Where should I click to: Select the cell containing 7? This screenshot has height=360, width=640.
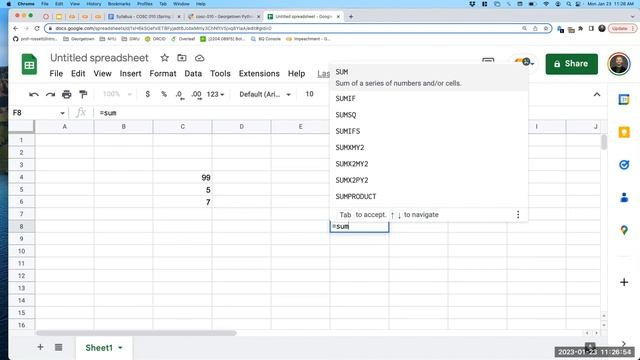click(182, 202)
